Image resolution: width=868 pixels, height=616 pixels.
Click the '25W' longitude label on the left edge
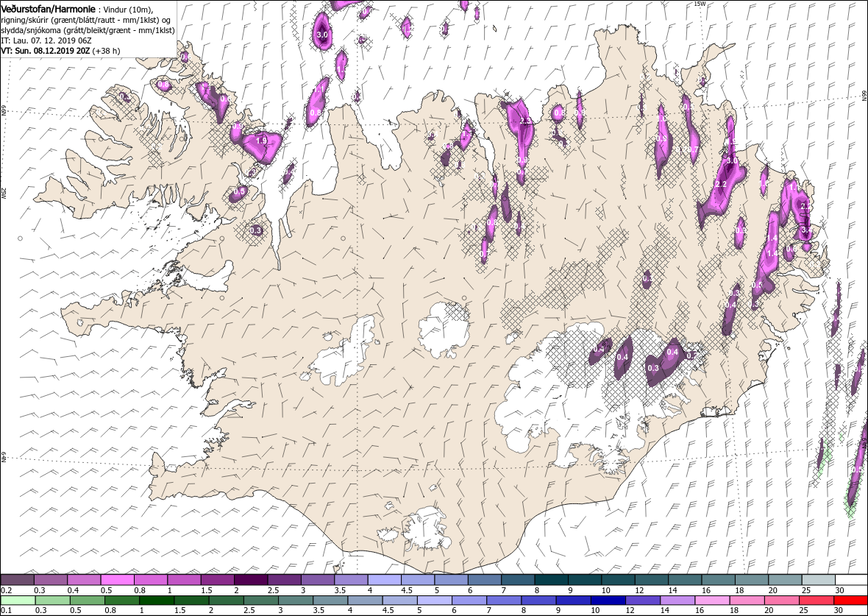pyautogui.click(x=4, y=194)
